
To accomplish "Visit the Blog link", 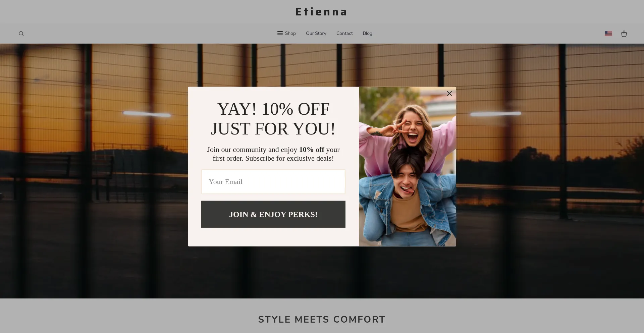I will pyautogui.click(x=367, y=33).
